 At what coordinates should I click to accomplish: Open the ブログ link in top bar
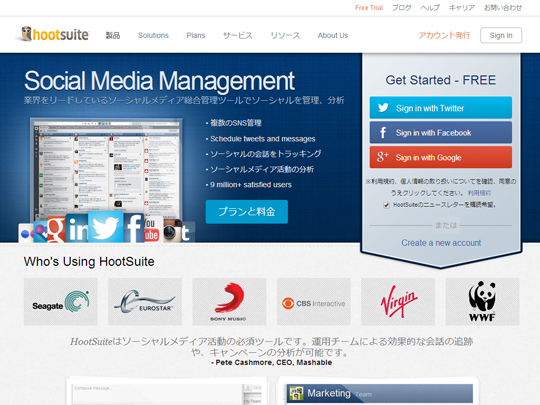[x=402, y=8]
